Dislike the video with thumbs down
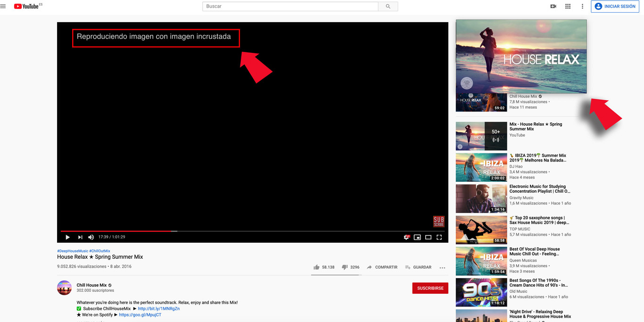Screen dimensions: 644x322 [x=350, y=267]
